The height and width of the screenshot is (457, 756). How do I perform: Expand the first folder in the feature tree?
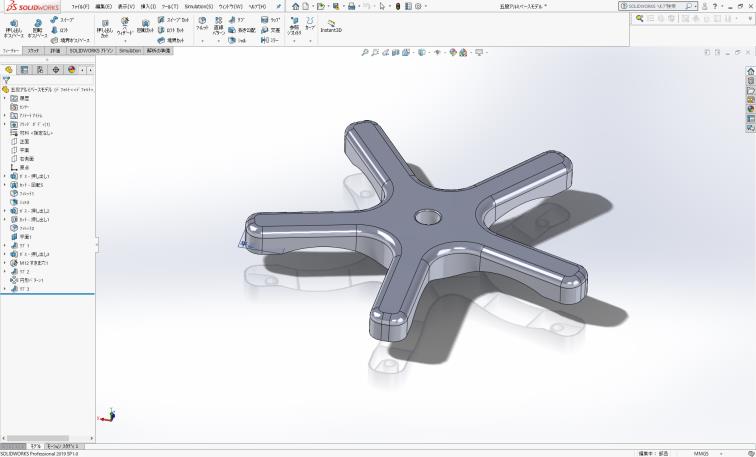tap(4, 98)
